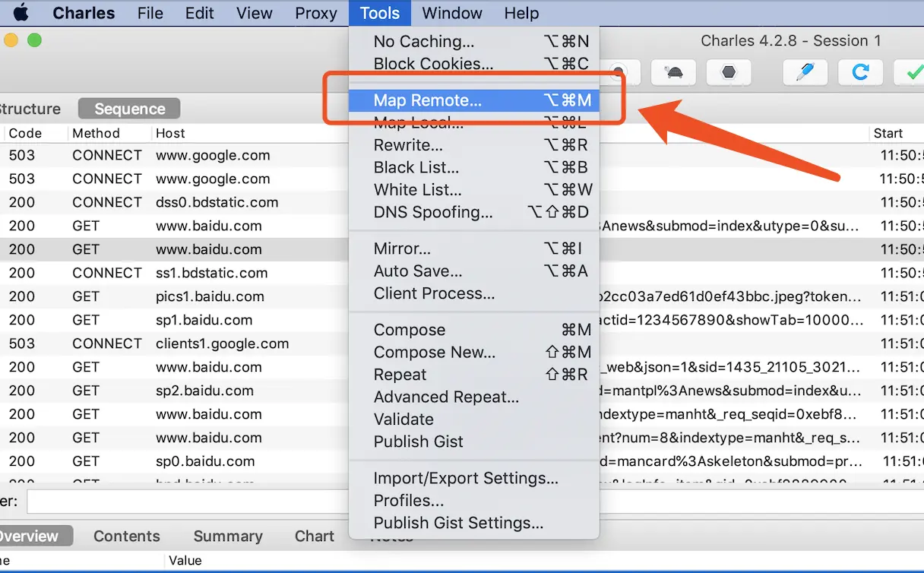Open the View menu
The height and width of the screenshot is (573, 924).
click(254, 13)
